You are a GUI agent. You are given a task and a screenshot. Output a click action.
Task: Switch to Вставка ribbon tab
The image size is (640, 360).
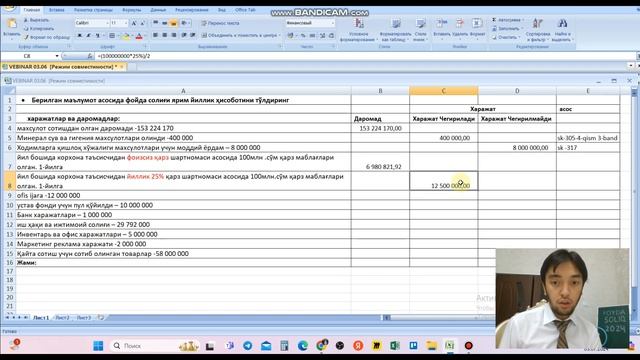point(57,10)
